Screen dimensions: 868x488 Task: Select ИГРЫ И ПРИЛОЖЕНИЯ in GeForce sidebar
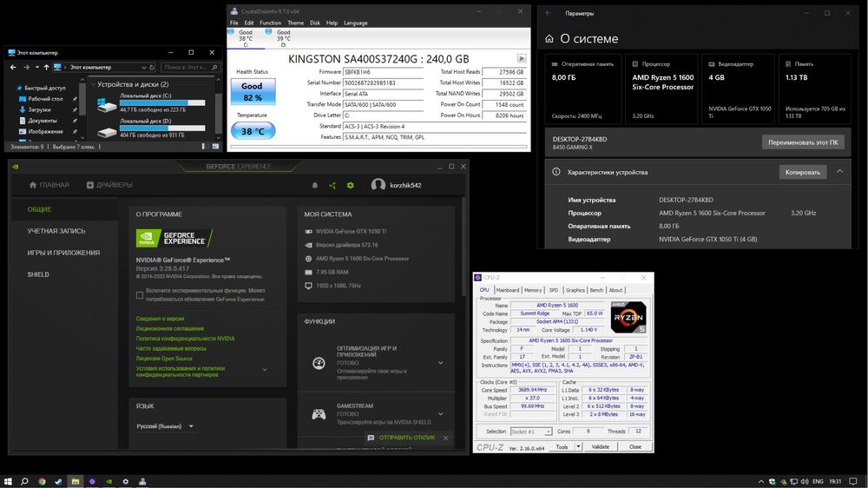[63, 253]
